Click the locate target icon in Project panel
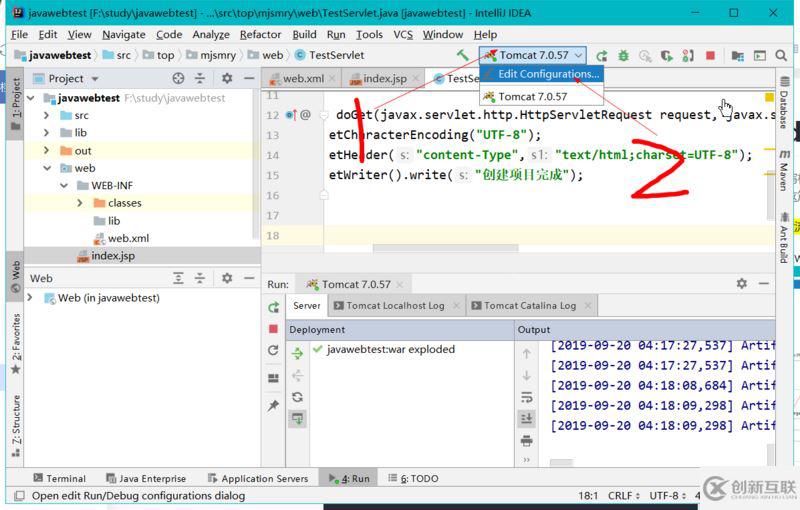The height and width of the screenshot is (510, 800). (179, 78)
